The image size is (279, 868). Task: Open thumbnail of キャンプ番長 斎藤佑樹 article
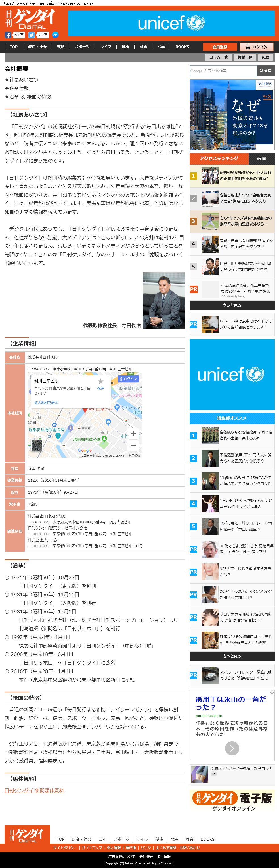tap(210, 221)
